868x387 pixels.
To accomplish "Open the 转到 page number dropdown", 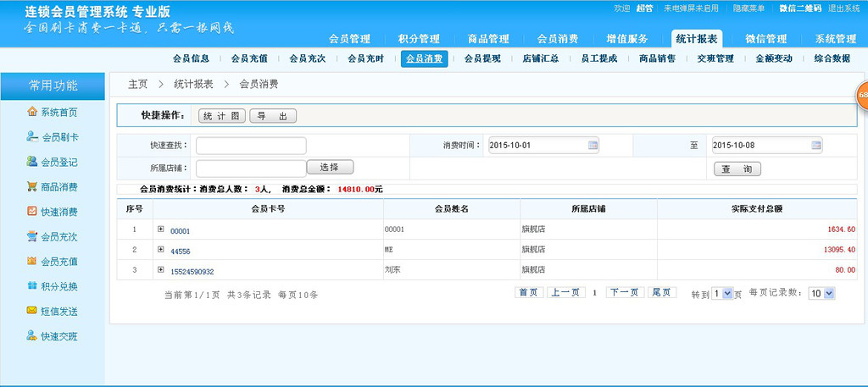I will 721,293.
